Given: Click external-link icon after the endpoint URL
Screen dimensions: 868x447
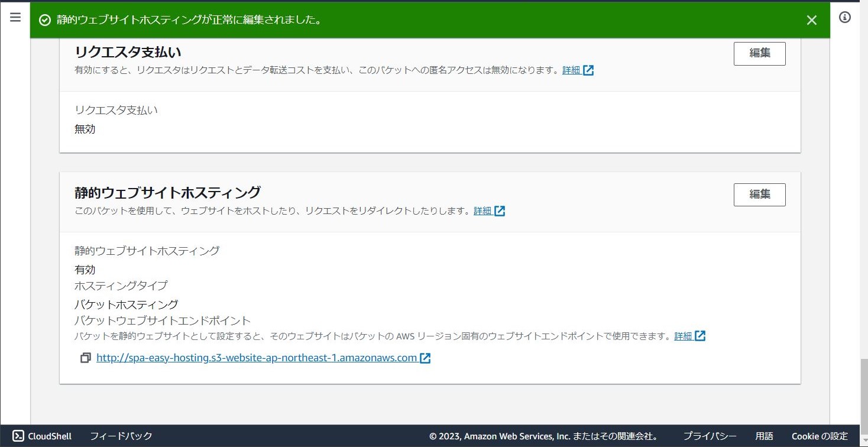Looking at the screenshot, I should pos(425,358).
